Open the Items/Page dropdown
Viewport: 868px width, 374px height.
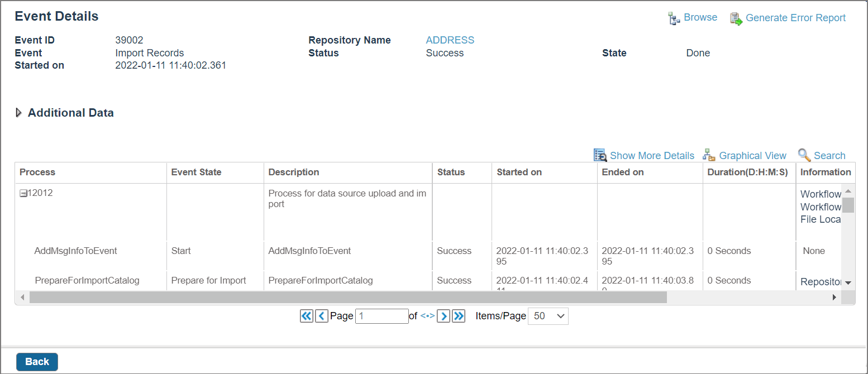547,316
